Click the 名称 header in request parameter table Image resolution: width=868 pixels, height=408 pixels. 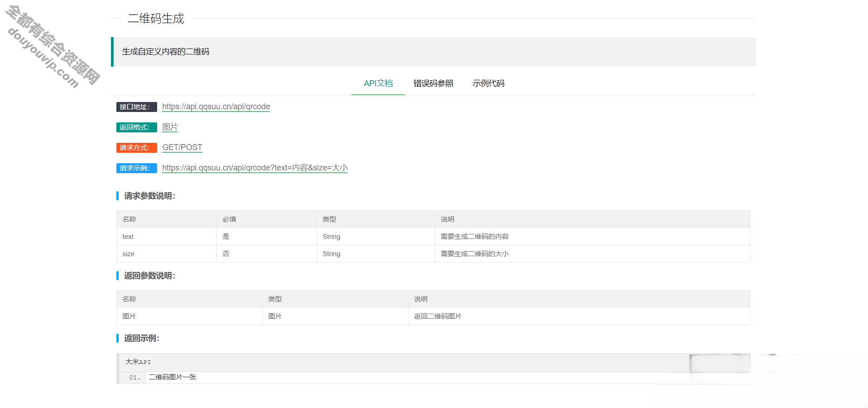(x=167, y=219)
